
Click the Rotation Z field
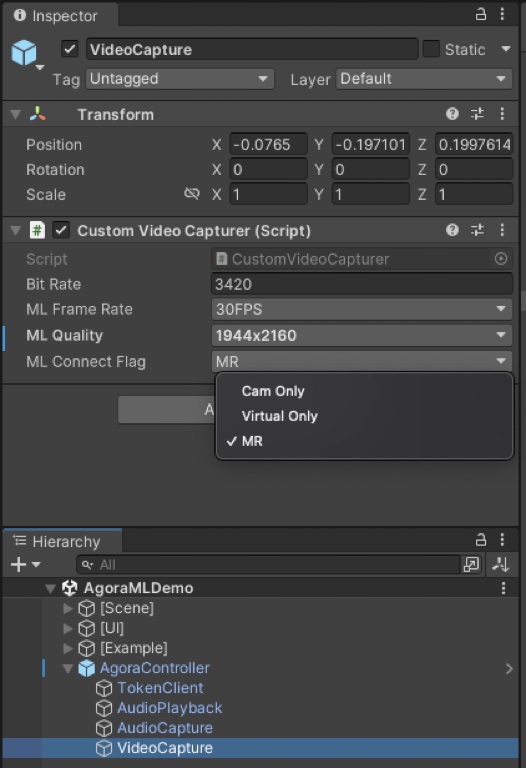(x=474, y=169)
